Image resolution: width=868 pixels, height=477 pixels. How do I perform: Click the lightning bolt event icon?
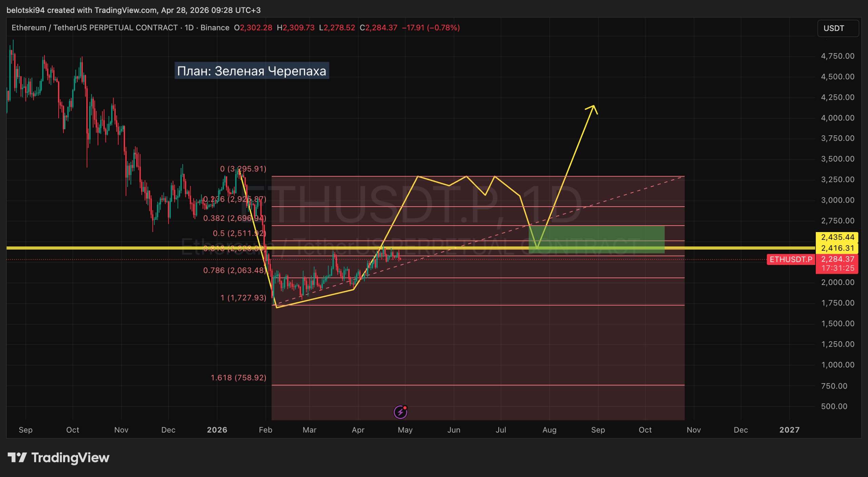(x=400, y=412)
